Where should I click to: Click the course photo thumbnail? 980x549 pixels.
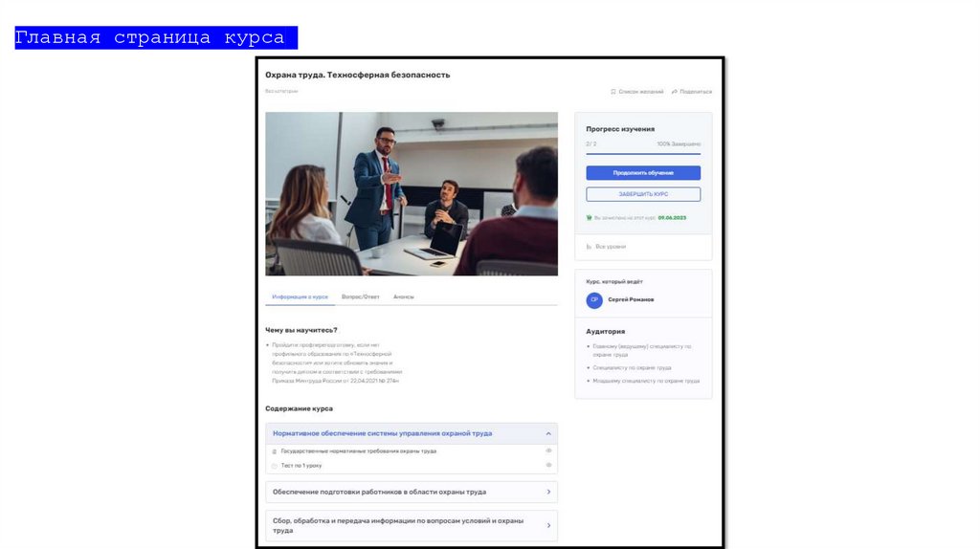(412, 193)
